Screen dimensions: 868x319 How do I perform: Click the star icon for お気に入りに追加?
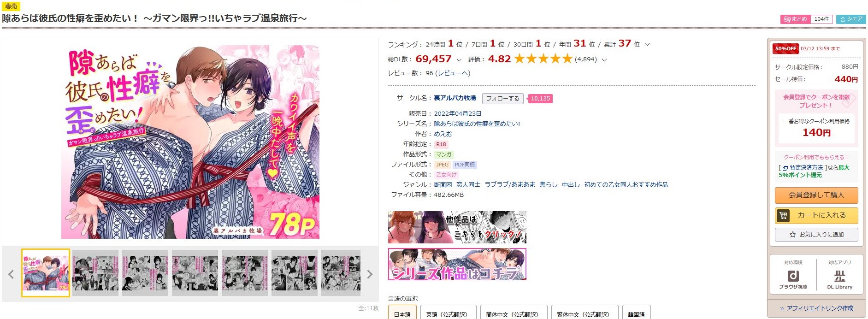click(792, 235)
